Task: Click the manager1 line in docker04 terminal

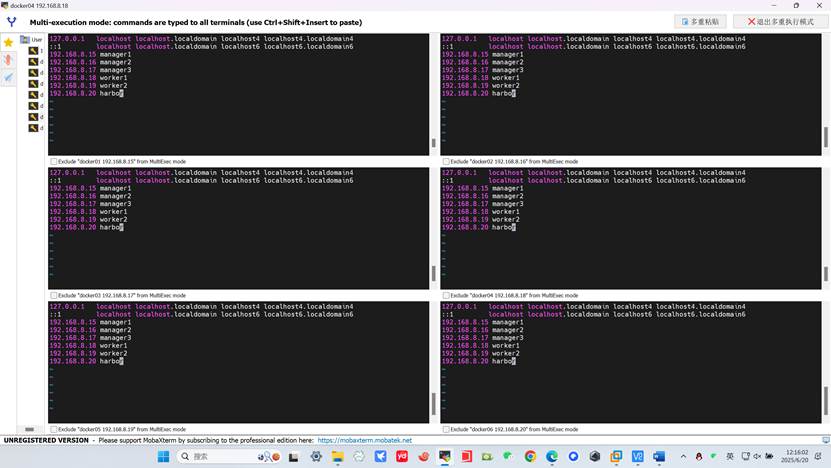Action: [482, 188]
